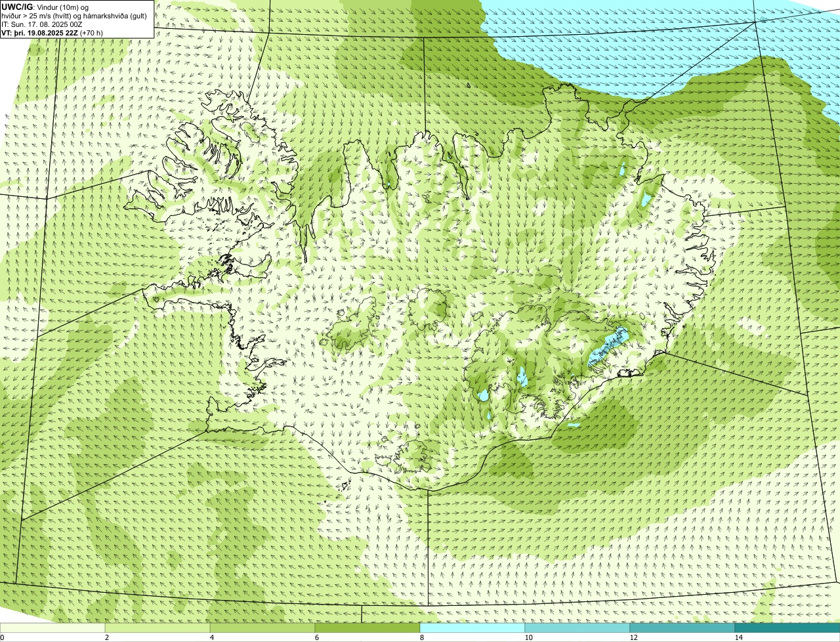Viewport: 840px width, 642px height.
Task: Click the 10–12 m/s legend swatch
Action: [577, 628]
